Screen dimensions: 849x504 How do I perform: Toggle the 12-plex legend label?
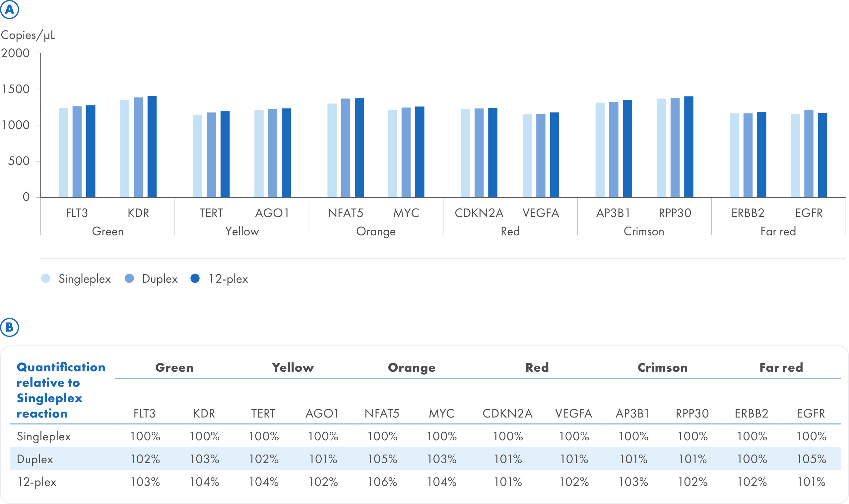tap(228, 279)
